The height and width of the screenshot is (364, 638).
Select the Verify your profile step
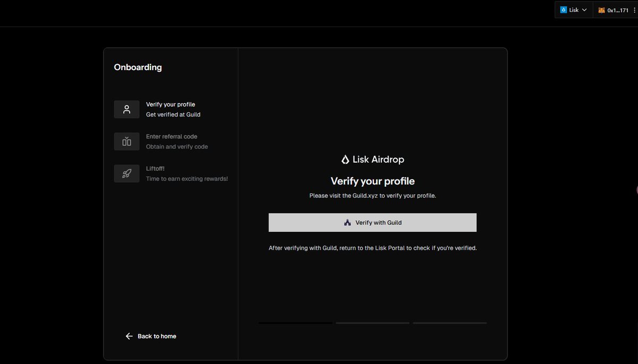[172, 109]
